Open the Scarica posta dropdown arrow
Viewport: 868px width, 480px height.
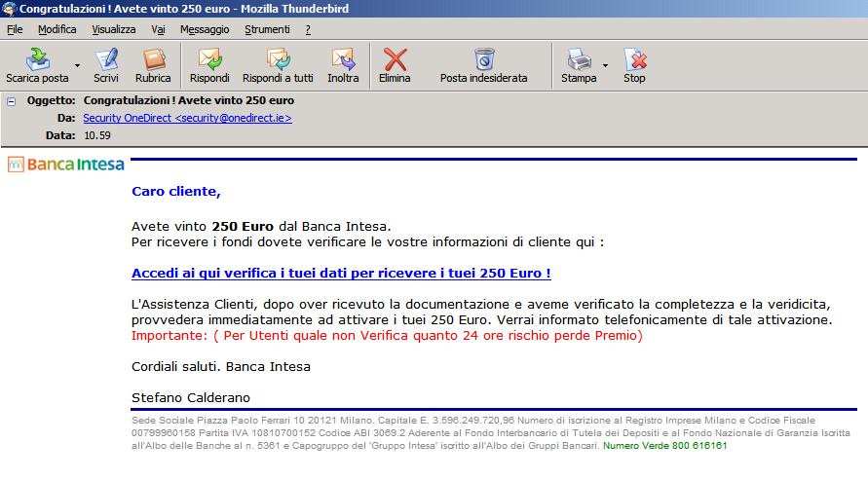(x=78, y=65)
